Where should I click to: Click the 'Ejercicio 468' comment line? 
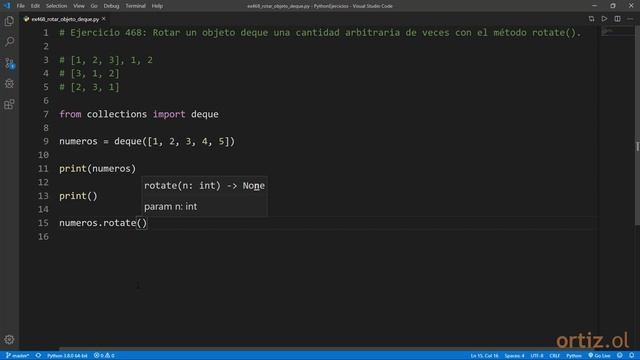(320, 33)
